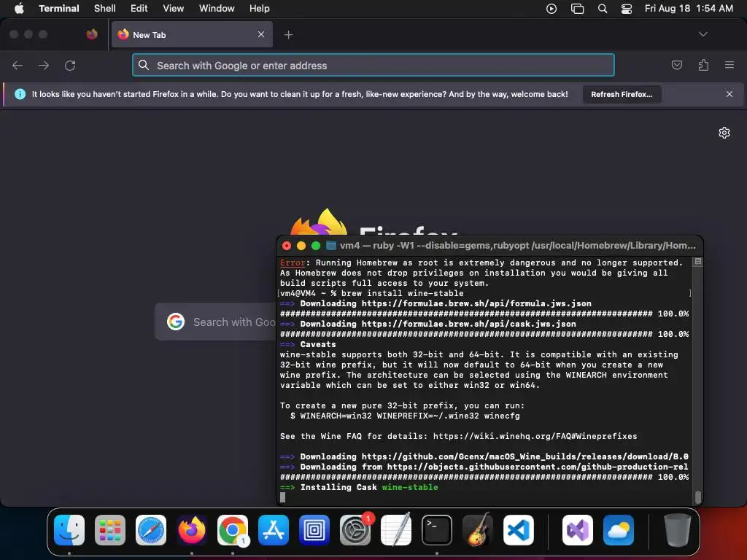This screenshot has width=747, height=560.
Task: Click the Firefox back arrow
Action: click(x=18, y=65)
